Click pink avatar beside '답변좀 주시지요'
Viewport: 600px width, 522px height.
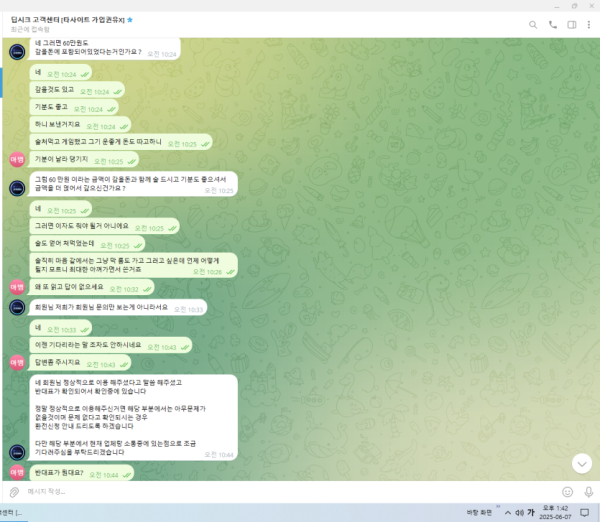pos(17,362)
